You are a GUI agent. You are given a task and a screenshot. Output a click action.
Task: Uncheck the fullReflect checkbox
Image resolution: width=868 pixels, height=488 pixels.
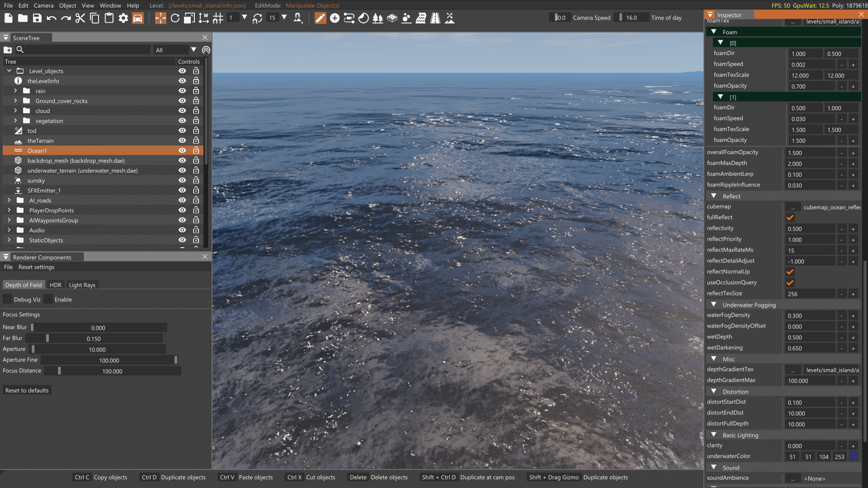click(790, 218)
